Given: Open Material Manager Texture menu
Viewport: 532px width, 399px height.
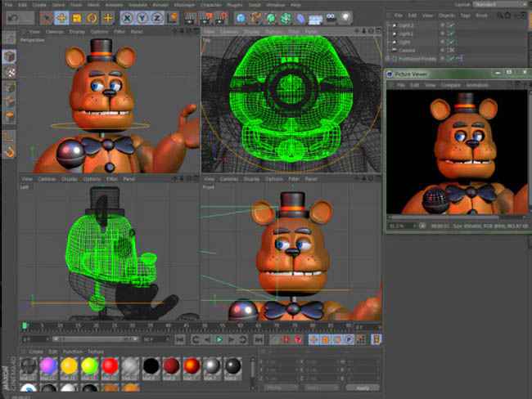Looking at the screenshot, I should 96,352.
